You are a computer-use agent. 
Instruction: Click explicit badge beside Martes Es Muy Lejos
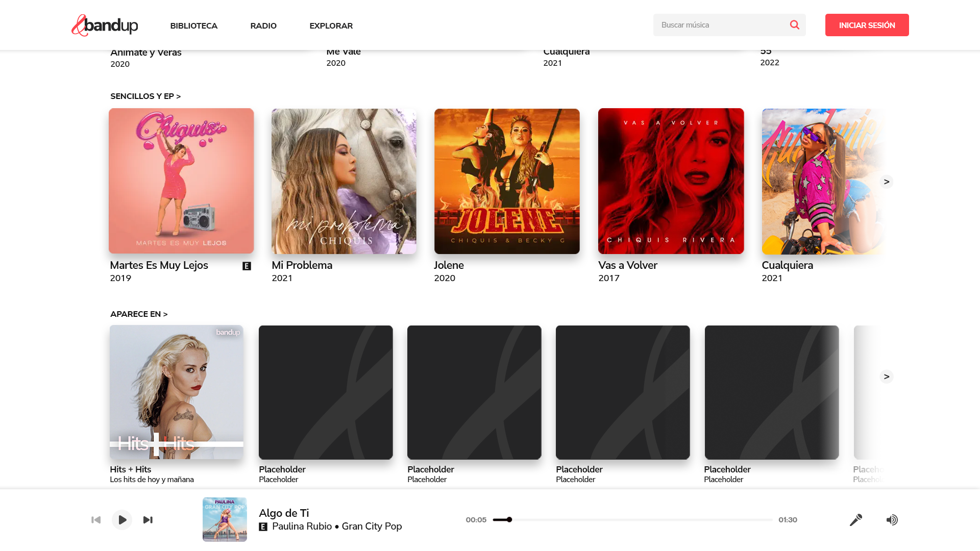(247, 266)
